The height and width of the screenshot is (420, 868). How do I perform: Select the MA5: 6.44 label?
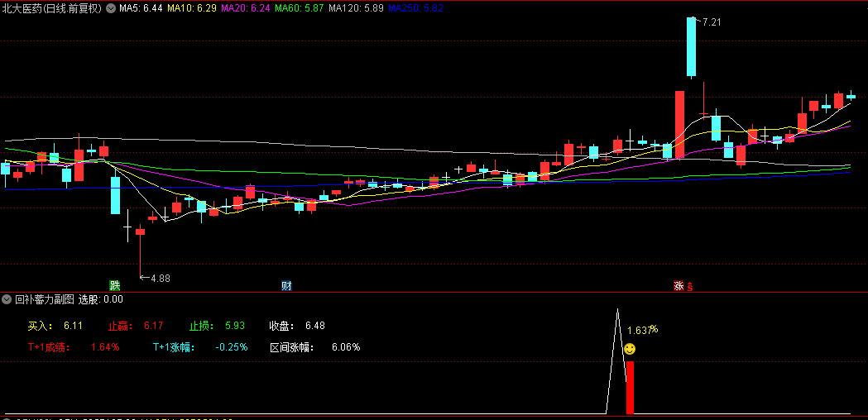(141, 8)
